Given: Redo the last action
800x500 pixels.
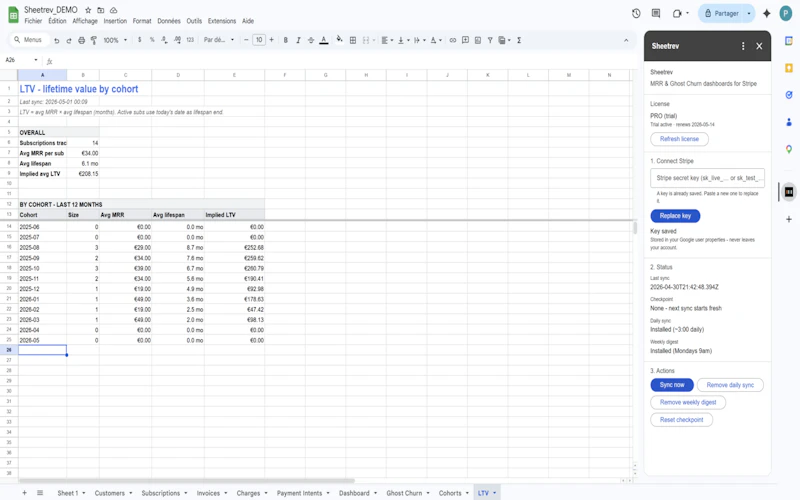Looking at the screenshot, I should [x=69, y=40].
